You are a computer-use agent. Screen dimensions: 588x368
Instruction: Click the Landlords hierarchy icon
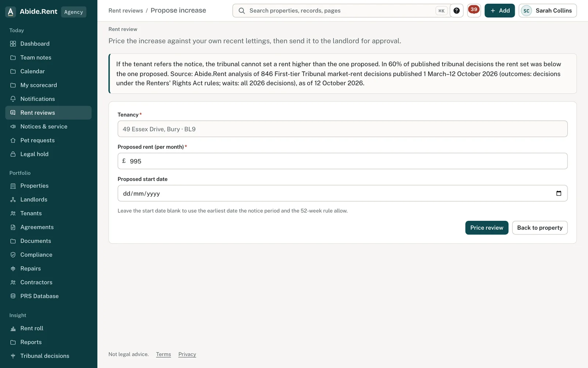pos(13,199)
